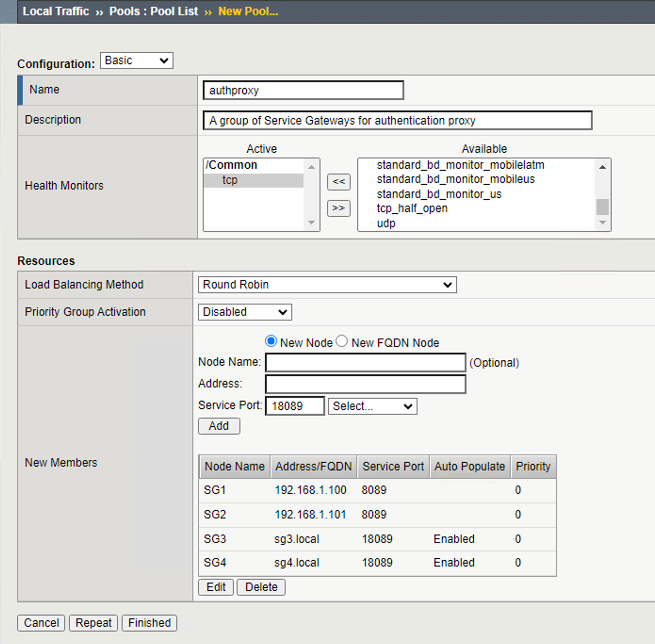
Task: Open the Load Balancing Method dropdown
Action: click(327, 284)
